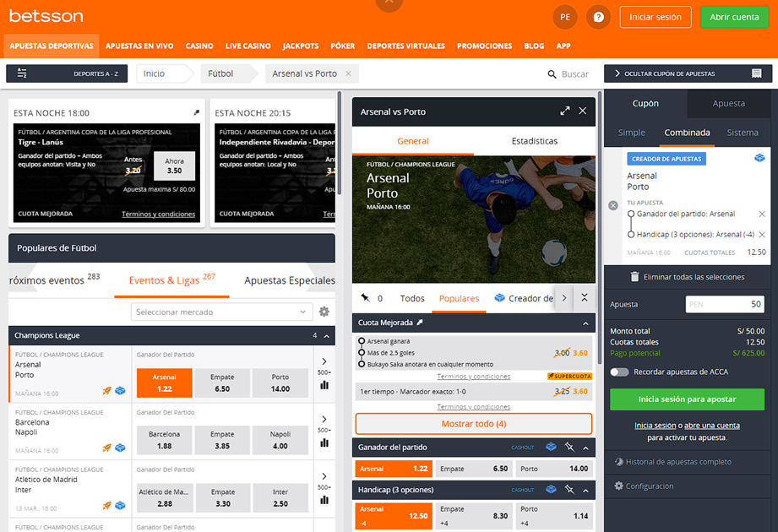
Task: Collapse the Cuota Mejorada section chevron
Action: (x=585, y=322)
